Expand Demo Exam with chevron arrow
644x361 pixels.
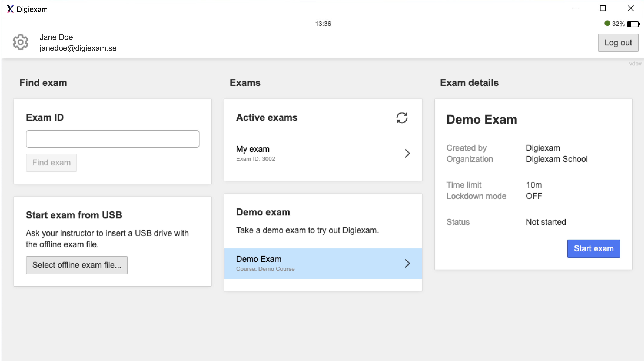pos(407,263)
